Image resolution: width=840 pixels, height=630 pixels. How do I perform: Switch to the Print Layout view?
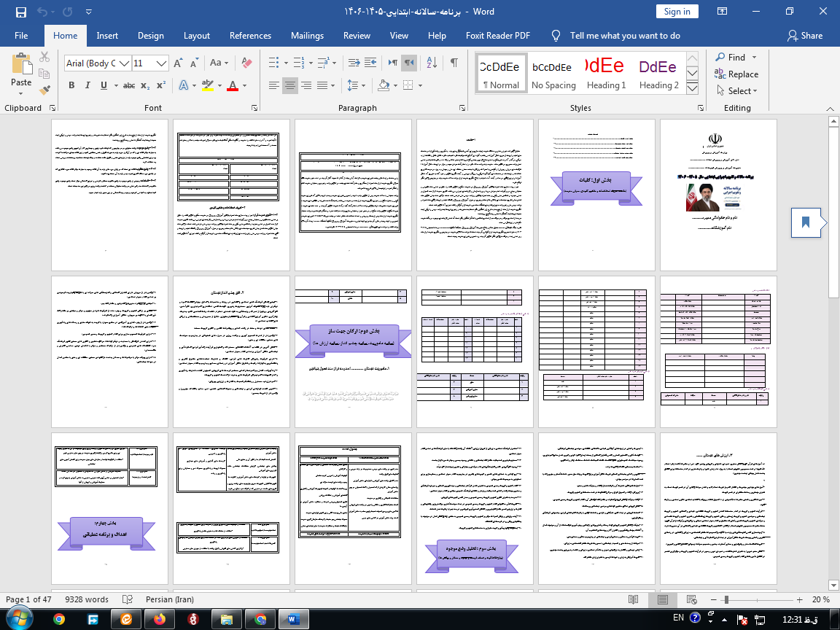(663, 599)
